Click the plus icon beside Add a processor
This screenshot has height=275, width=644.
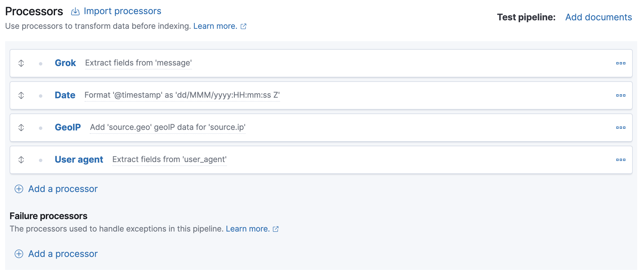19,189
